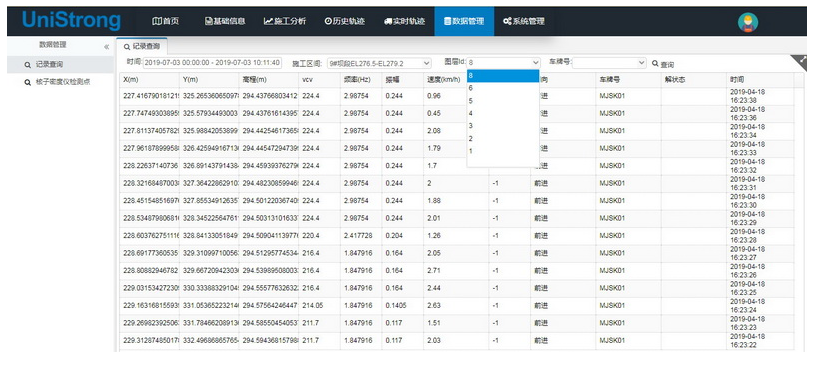816x369 pixels.
Task: Select MJSK01 in the 16:23:30 row
Action: [x=611, y=200]
